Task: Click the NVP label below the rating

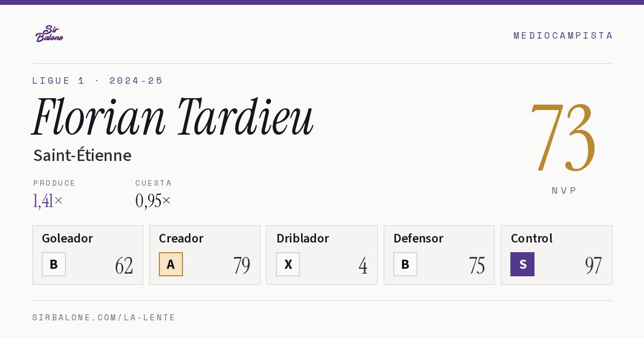Action: (564, 190)
